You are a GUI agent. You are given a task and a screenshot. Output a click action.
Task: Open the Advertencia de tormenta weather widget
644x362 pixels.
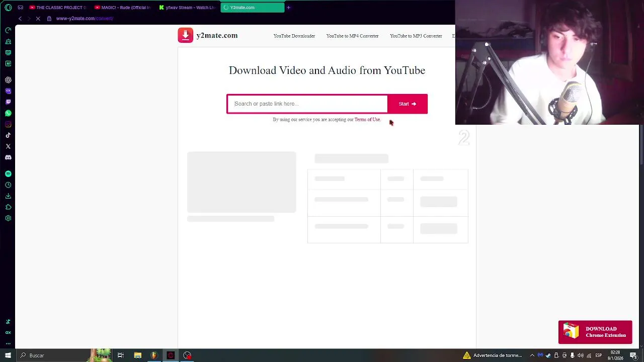point(494,355)
